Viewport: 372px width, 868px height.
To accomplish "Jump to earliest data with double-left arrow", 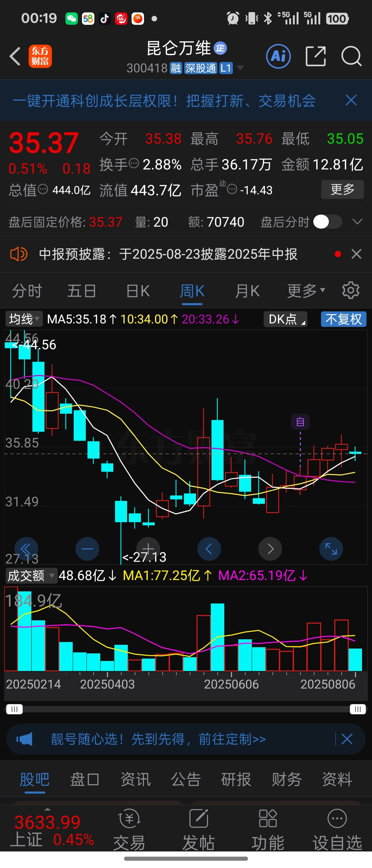I will tap(26, 549).
